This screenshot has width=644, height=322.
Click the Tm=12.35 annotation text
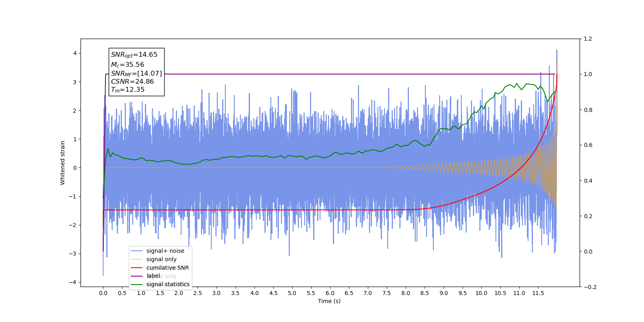[x=128, y=90]
